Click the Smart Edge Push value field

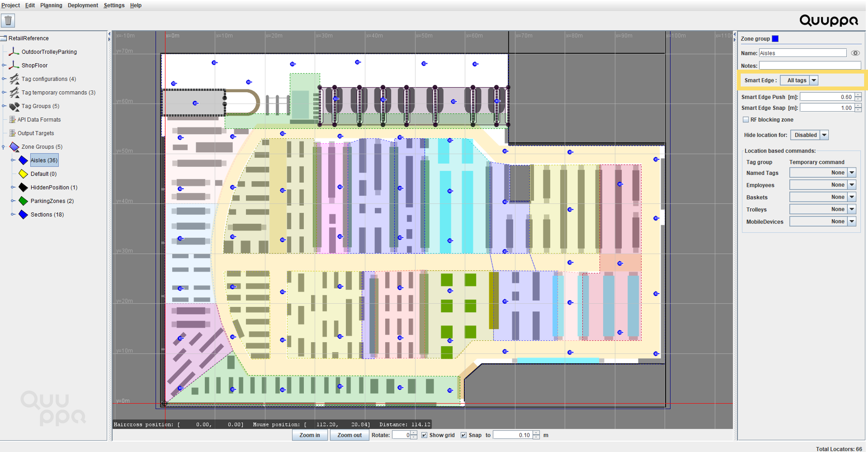pos(827,97)
